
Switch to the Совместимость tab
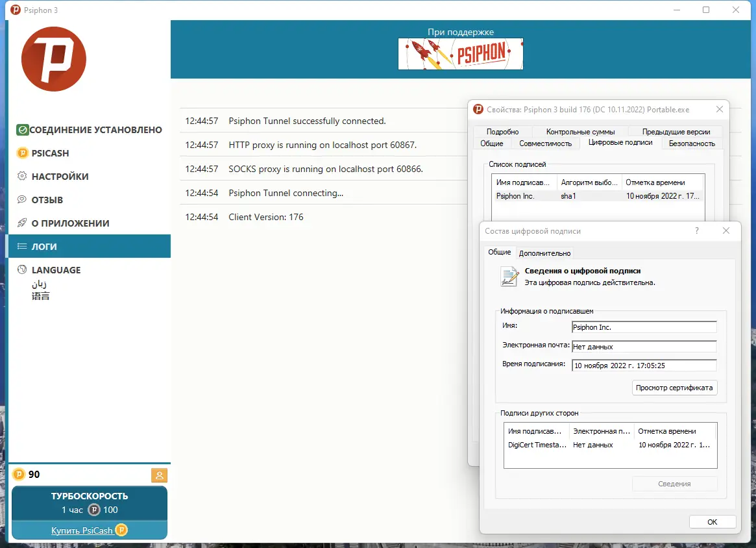pos(545,143)
